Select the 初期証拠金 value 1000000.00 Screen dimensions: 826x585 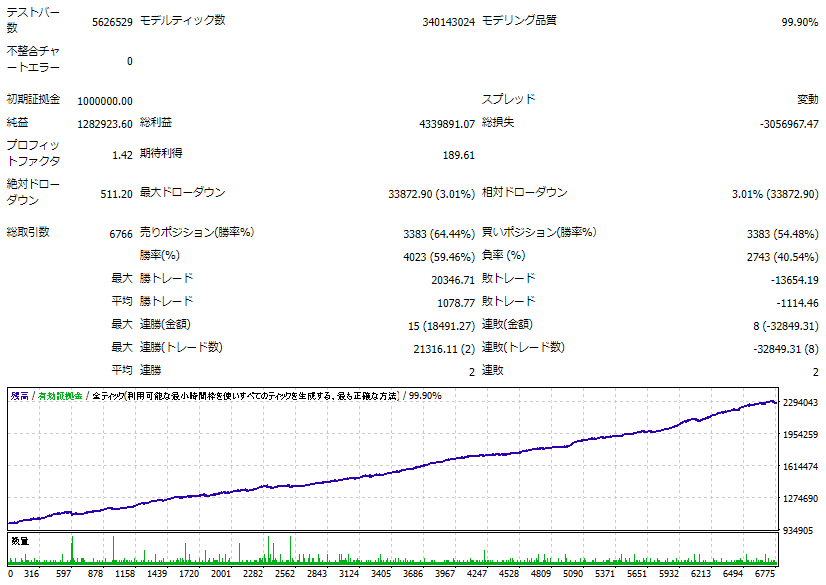104,101
